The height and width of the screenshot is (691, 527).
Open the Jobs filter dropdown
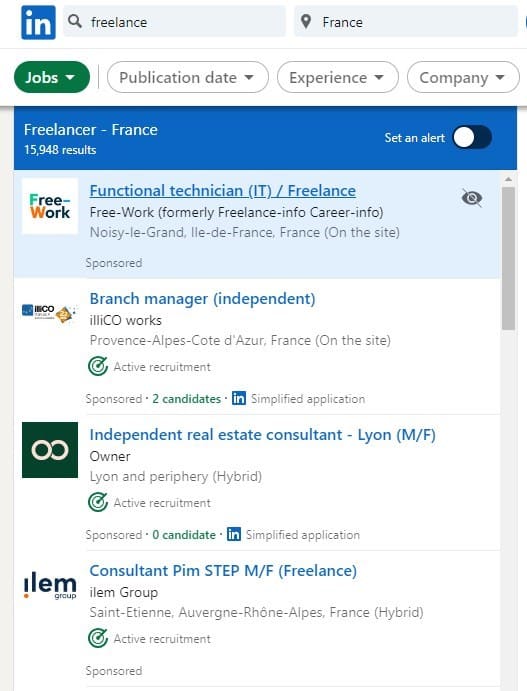(52, 77)
